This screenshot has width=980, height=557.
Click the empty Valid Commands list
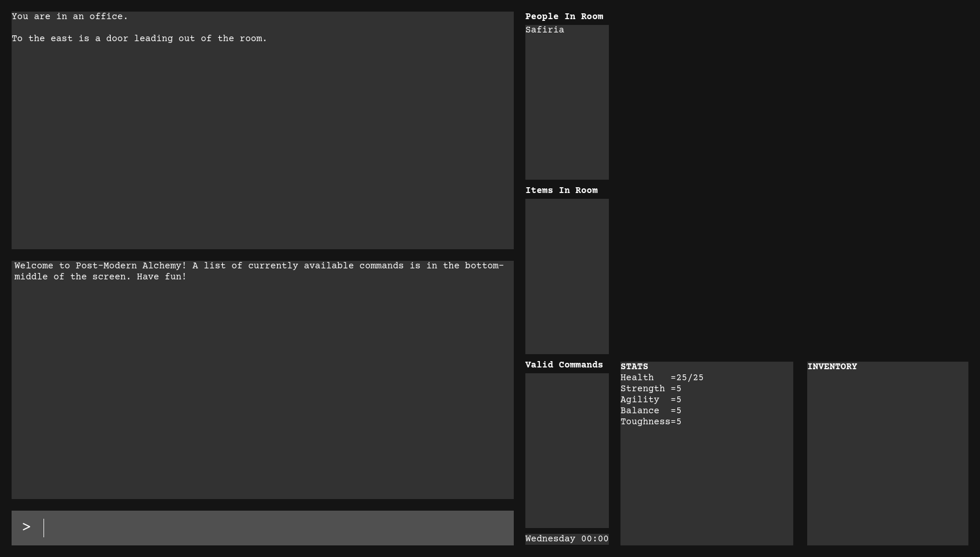pos(567,450)
